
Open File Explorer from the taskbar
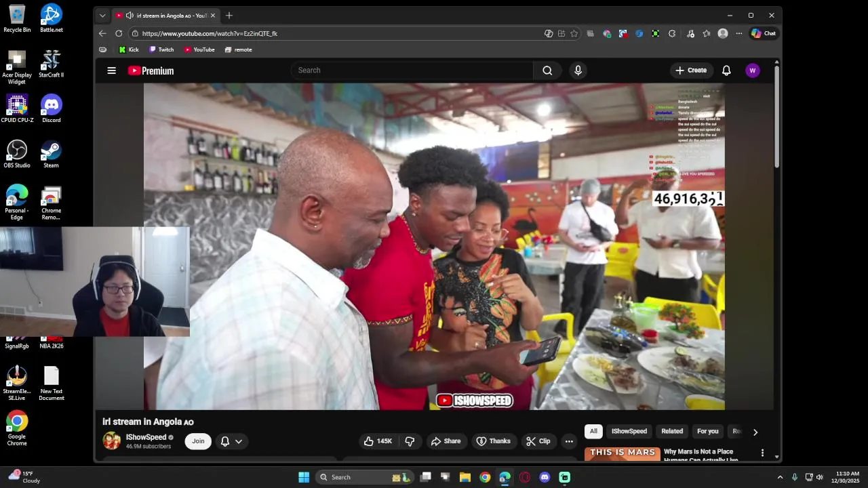pos(465,477)
